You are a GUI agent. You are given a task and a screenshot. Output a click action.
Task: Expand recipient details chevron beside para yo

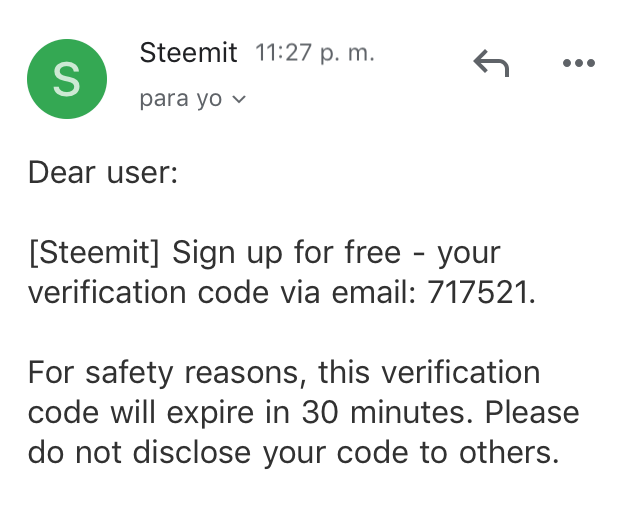coord(238,100)
